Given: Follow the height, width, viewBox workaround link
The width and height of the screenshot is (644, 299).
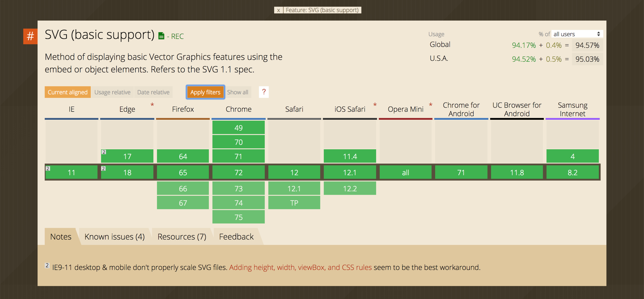Looking at the screenshot, I should pos(300,267).
